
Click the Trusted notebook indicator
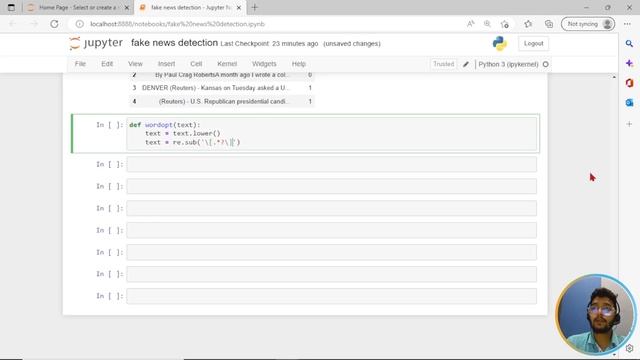pos(444,64)
